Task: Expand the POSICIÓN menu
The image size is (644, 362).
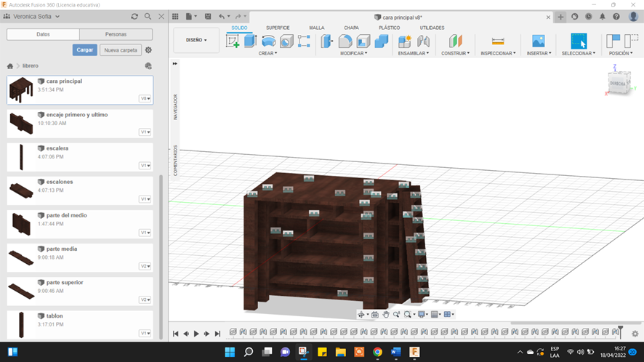Action: pyautogui.click(x=621, y=53)
